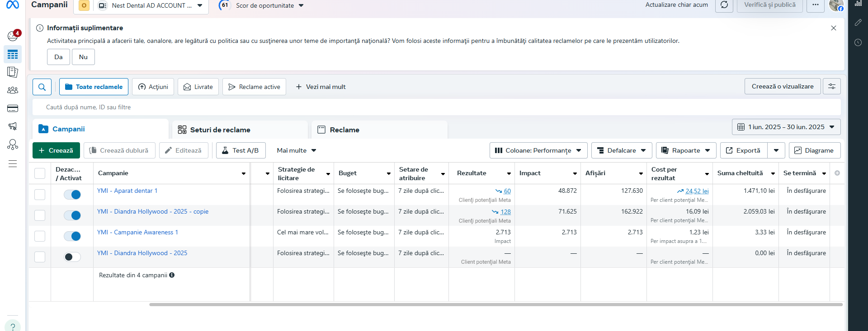Expand the Coloane: Performanțe dropdown
Image resolution: width=868 pixels, height=331 pixels.
(x=538, y=150)
